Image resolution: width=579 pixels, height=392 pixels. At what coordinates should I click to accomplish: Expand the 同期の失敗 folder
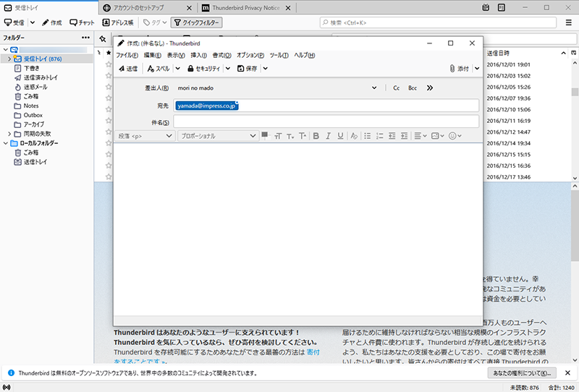tap(9, 134)
